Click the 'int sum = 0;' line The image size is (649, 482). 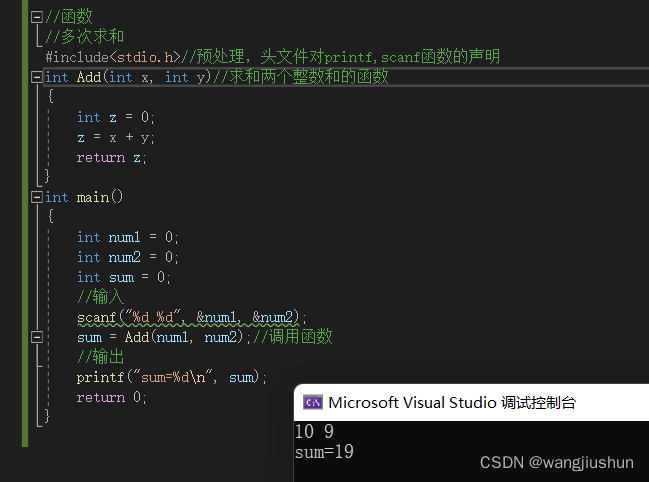(123, 277)
